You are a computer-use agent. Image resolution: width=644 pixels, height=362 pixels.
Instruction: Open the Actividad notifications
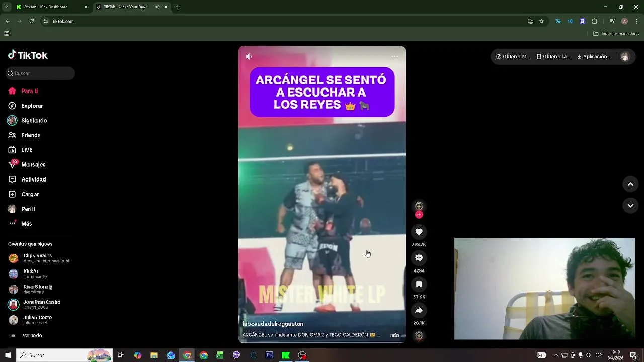point(27,179)
